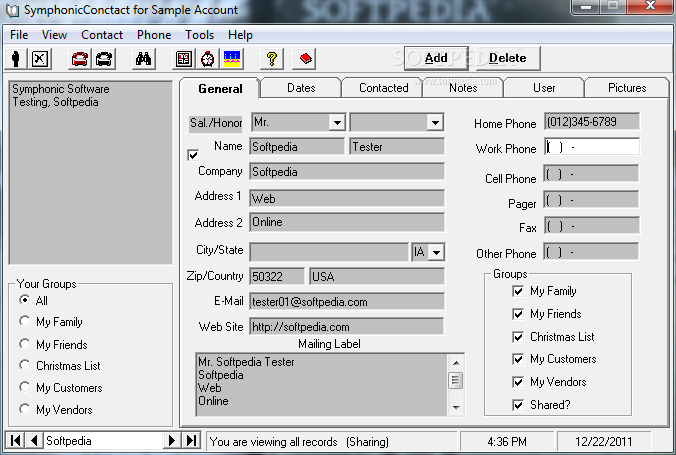Switch to the Pictures tab
Screen dimensions: 676x455
coord(627,88)
